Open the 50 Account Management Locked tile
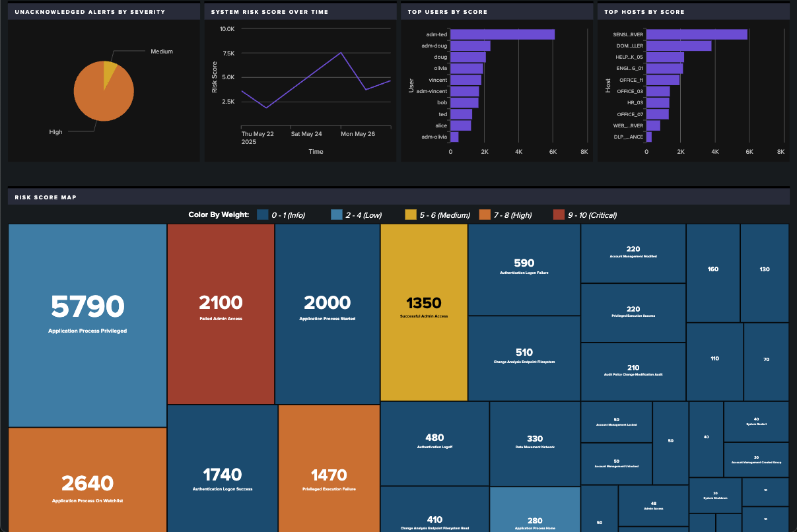797x532 pixels. click(616, 422)
